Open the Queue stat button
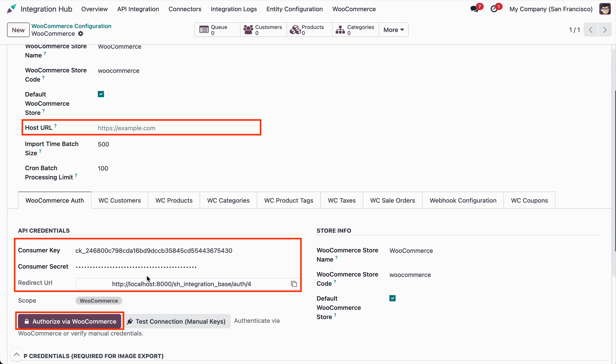Viewport: 616px width, 364px height. coord(217,30)
